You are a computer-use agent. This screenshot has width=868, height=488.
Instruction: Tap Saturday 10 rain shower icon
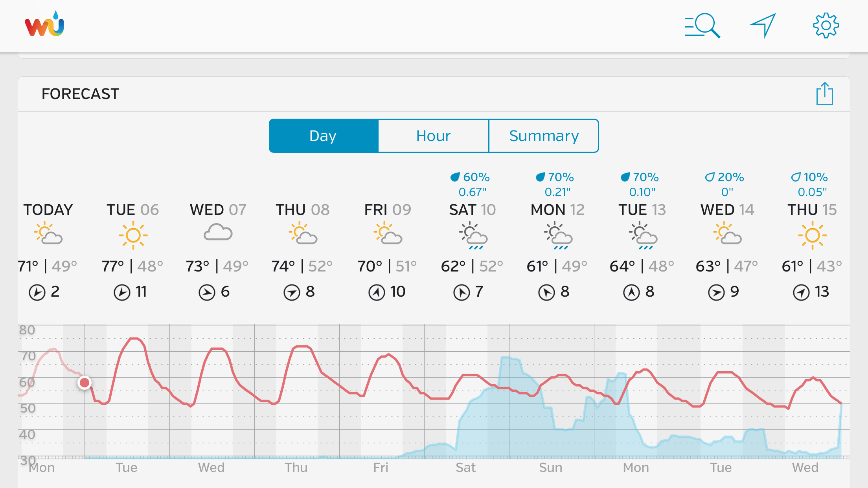(473, 236)
